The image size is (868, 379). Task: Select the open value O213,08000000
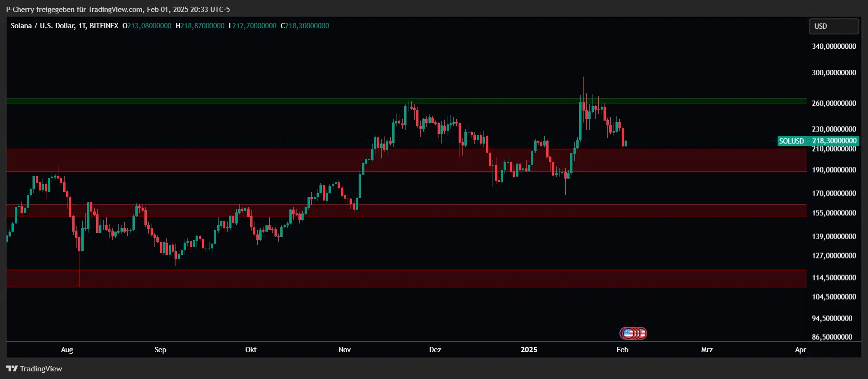(147, 26)
